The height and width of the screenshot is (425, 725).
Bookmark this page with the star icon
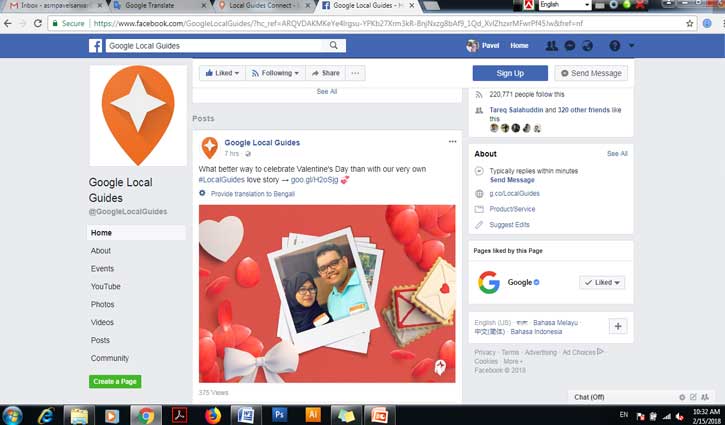coord(689,23)
